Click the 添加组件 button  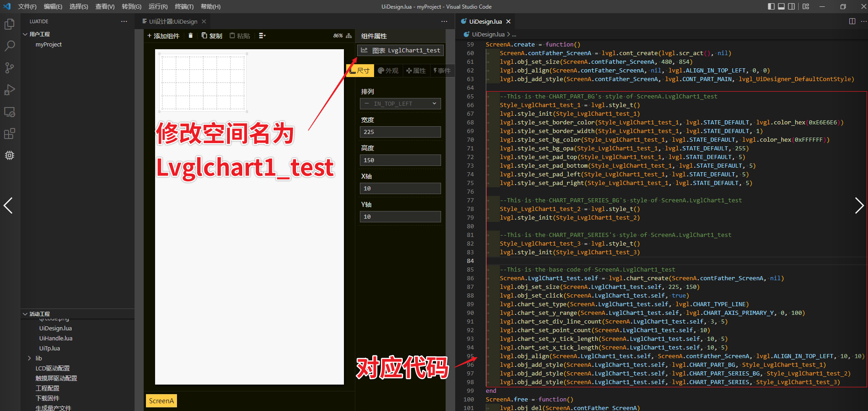pyautogui.click(x=163, y=36)
